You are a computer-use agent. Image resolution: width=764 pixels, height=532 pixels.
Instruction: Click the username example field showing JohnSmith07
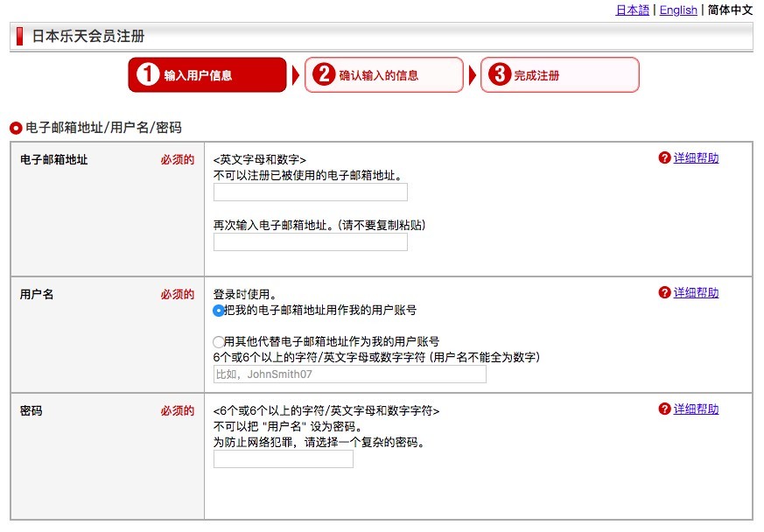pos(350,374)
